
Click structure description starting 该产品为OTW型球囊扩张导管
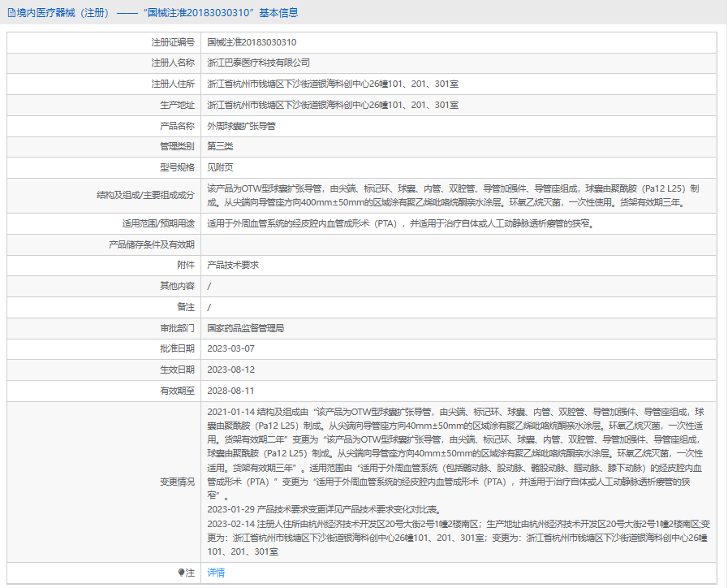(453, 196)
